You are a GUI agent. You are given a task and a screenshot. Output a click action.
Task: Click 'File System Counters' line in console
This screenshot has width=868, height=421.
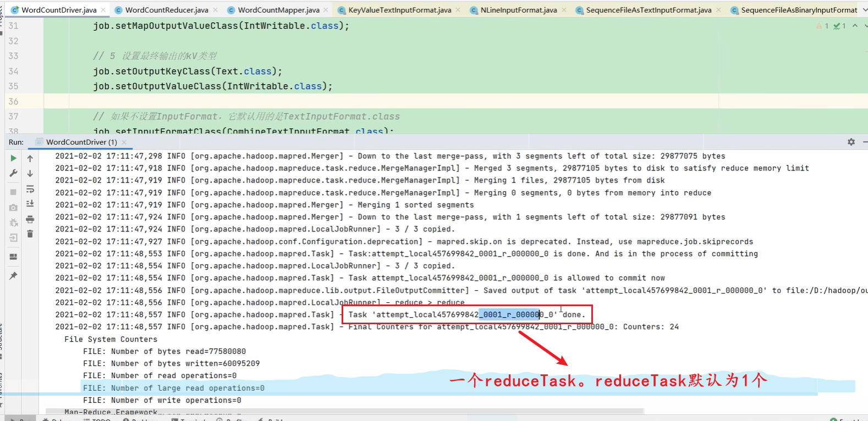(x=111, y=339)
